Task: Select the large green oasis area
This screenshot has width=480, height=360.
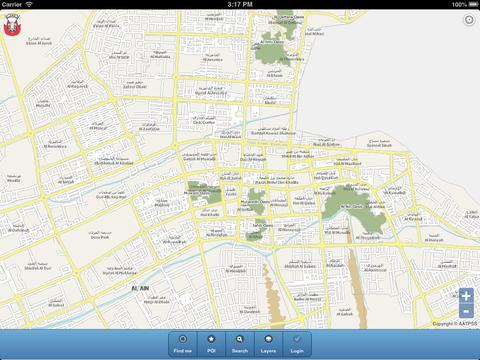Action: (353, 208)
